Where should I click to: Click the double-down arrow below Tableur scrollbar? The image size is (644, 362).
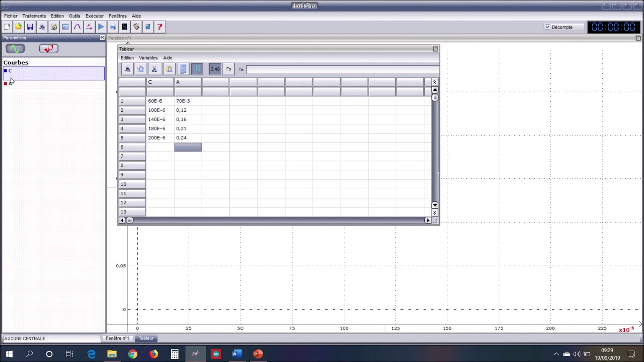(x=435, y=213)
